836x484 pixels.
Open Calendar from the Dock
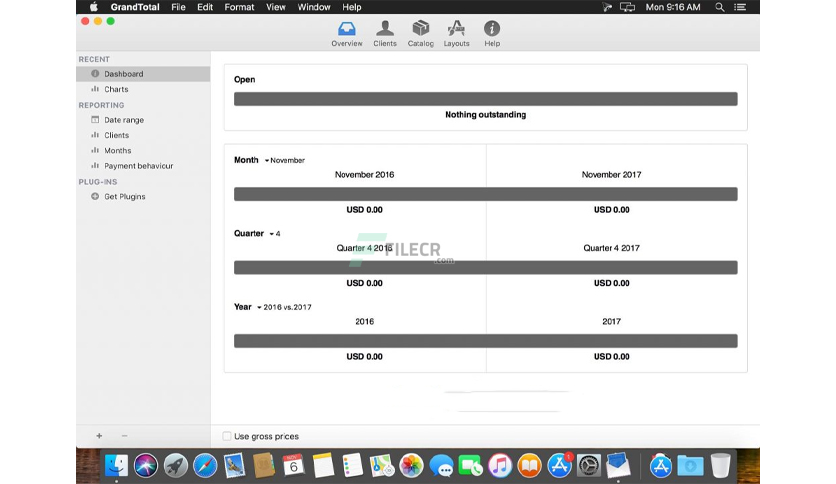(x=293, y=466)
